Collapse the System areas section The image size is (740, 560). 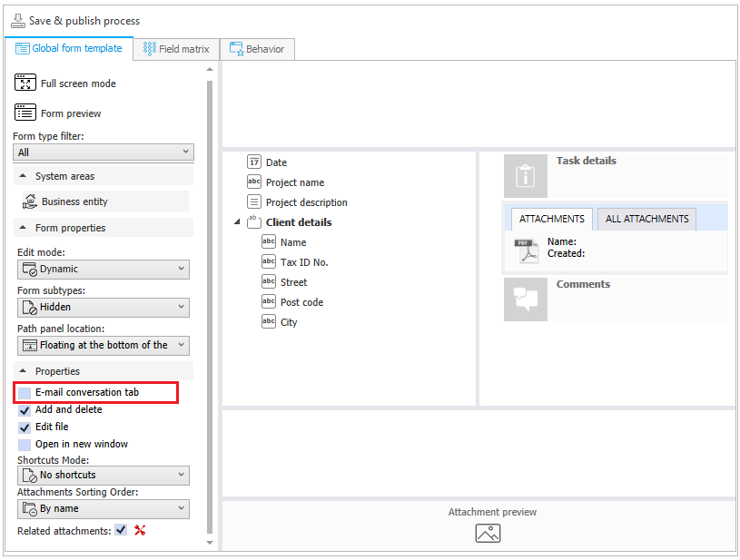pos(23,175)
